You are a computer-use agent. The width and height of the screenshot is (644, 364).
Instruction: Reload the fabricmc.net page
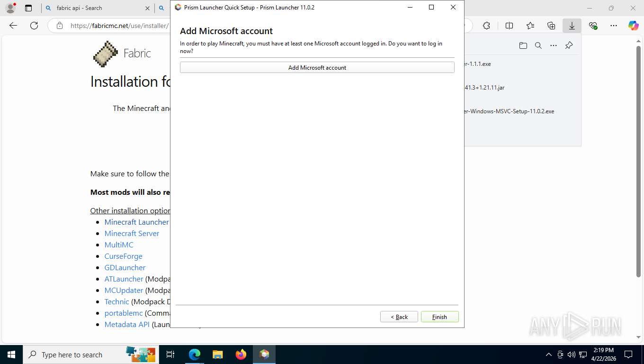pyautogui.click(x=34, y=26)
